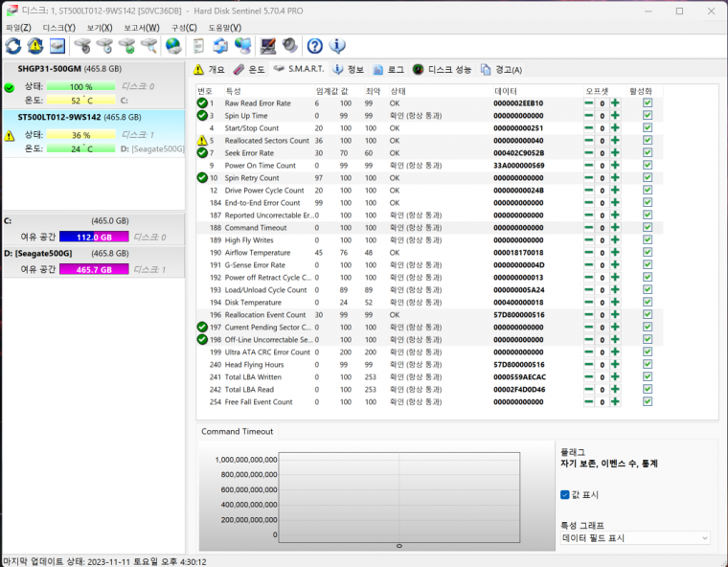Image resolution: width=728 pixels, height=567 pixels.
Task: Click the globe with disk toolbar icon
Action: (x=173, y=46)
